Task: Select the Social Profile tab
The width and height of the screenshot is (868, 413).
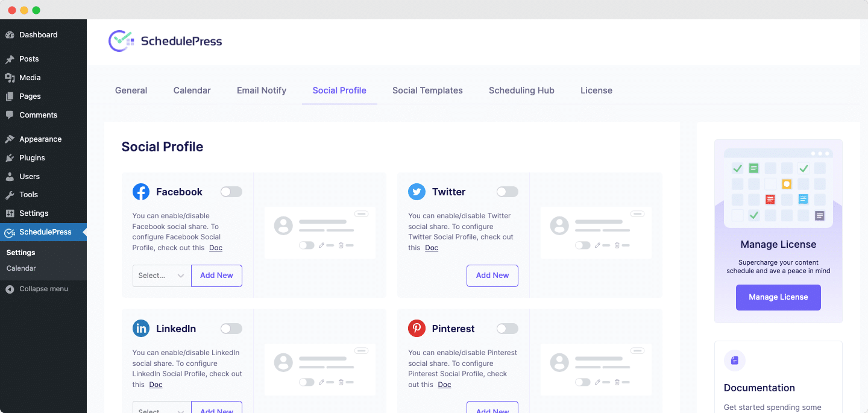Action: [x=339, y=90]
